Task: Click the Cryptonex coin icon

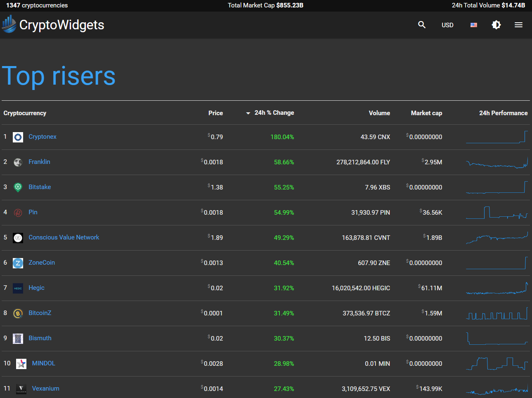Action: (18, 137)
